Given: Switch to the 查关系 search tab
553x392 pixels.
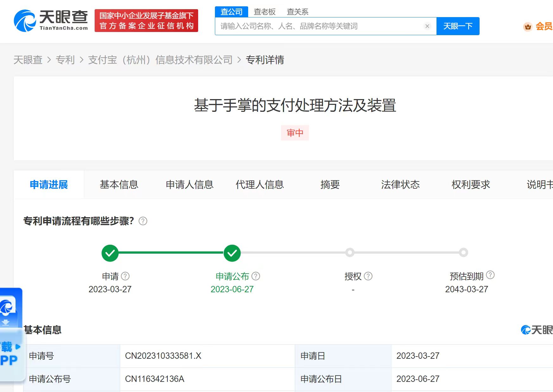Looking at the screenshot, I should [298, 11].
